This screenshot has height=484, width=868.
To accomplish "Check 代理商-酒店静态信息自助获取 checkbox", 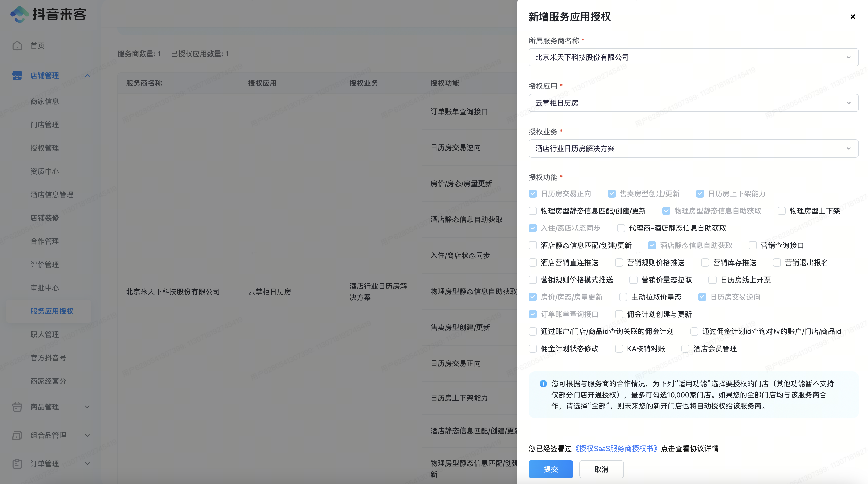I will click(x=621, y=228).
